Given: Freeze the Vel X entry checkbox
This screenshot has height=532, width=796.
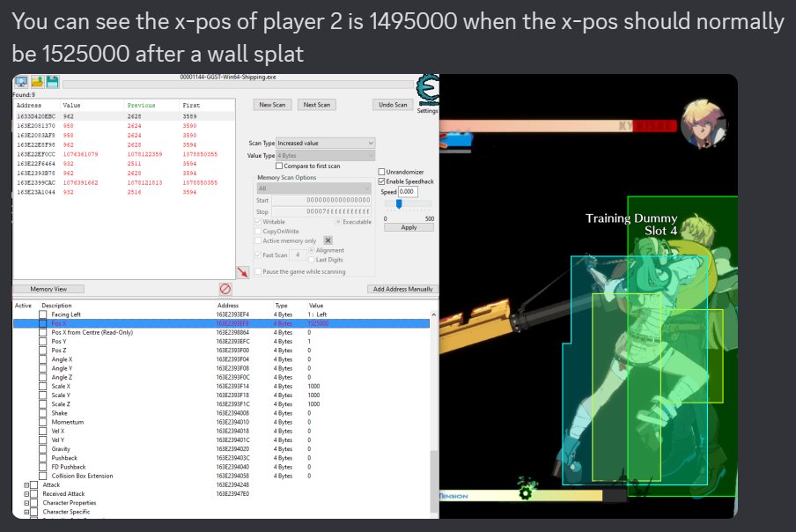Looking at the screenshot, I should (x=42, y=431).
